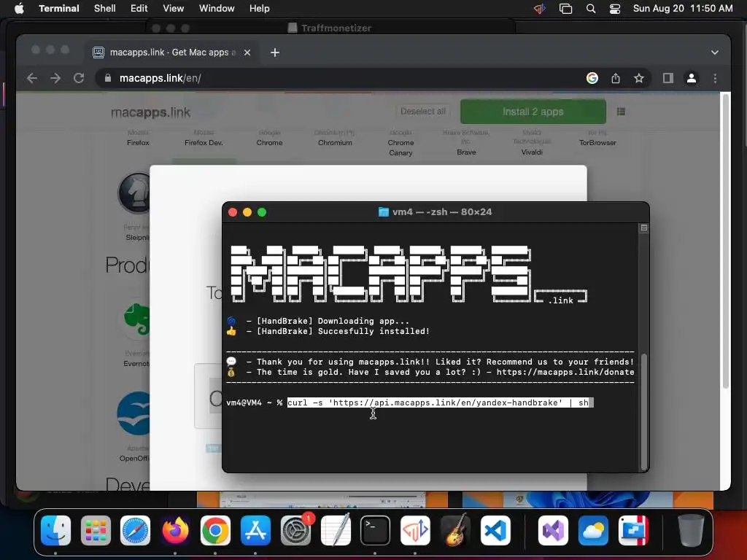
Task: Click the Chrome address bar URL
Action: point(160,78)
